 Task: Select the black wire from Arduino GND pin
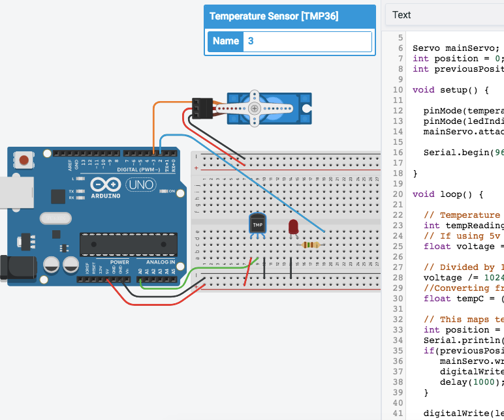click(154, 296)
